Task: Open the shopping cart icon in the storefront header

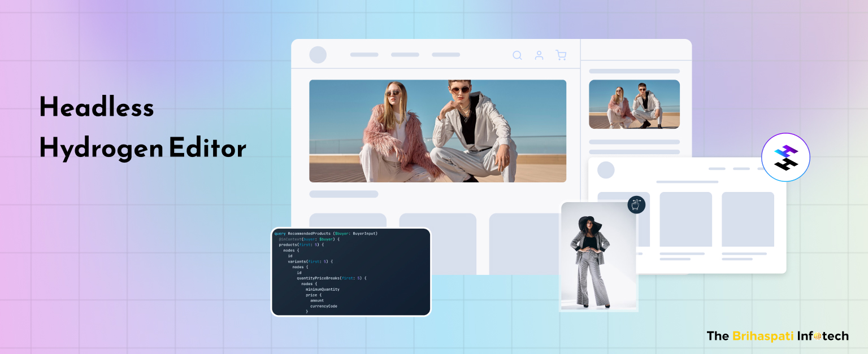Action: point(561,55)
